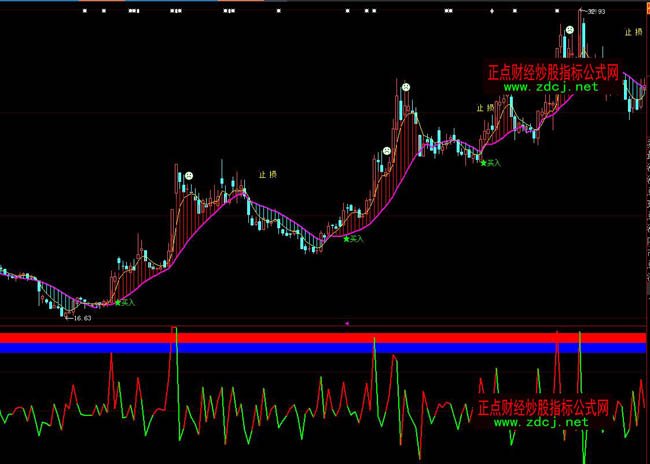Click the rightmost green 买入 buy star
The image size is (650, 464).
482,162
